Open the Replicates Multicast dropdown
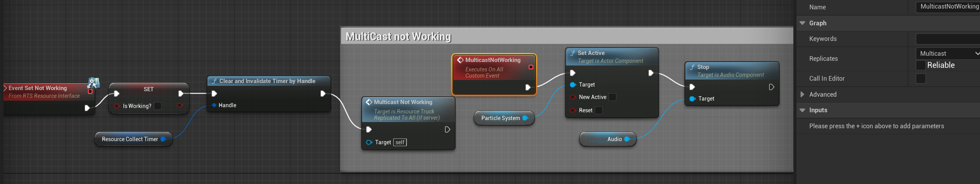980x184 pixels. click(948, 53)
